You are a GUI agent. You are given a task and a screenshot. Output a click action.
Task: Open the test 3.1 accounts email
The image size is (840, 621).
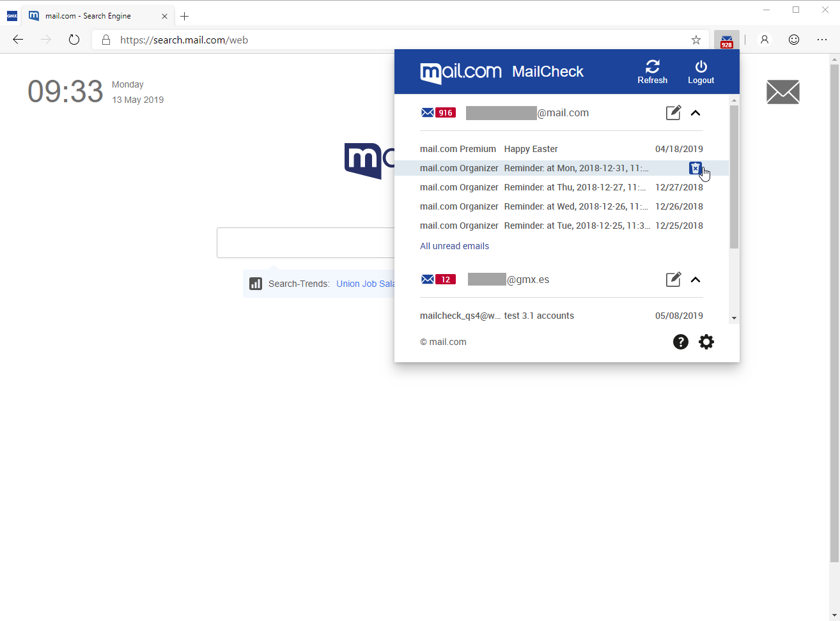point(561,316)
